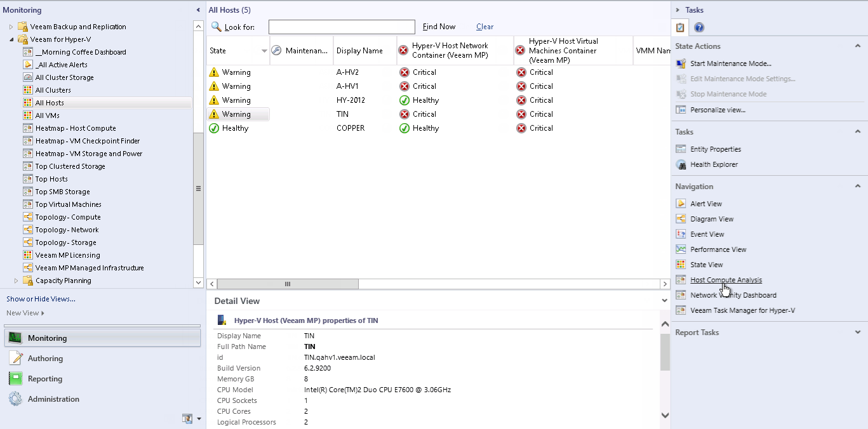The image size is (868, 429).
Task: Click the Reporting workspace icon
Action: [15, 379]
